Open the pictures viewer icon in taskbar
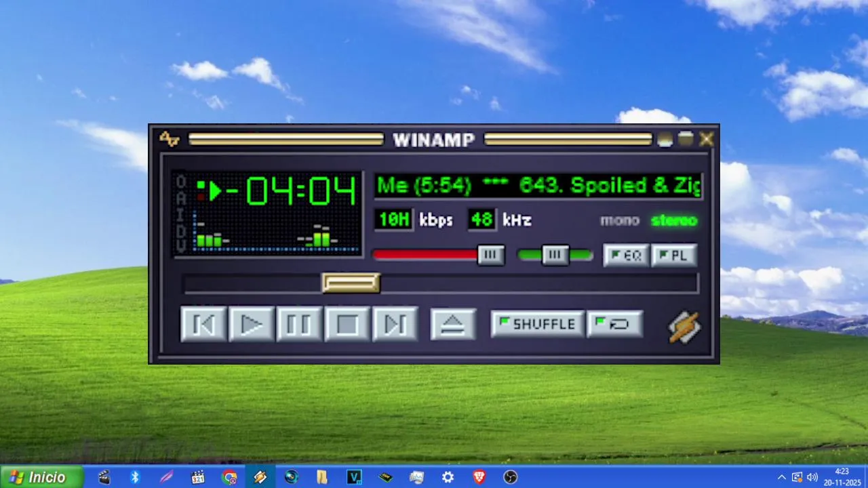The width and height of the screenshot is (868, 488). [x=416, y=477]
